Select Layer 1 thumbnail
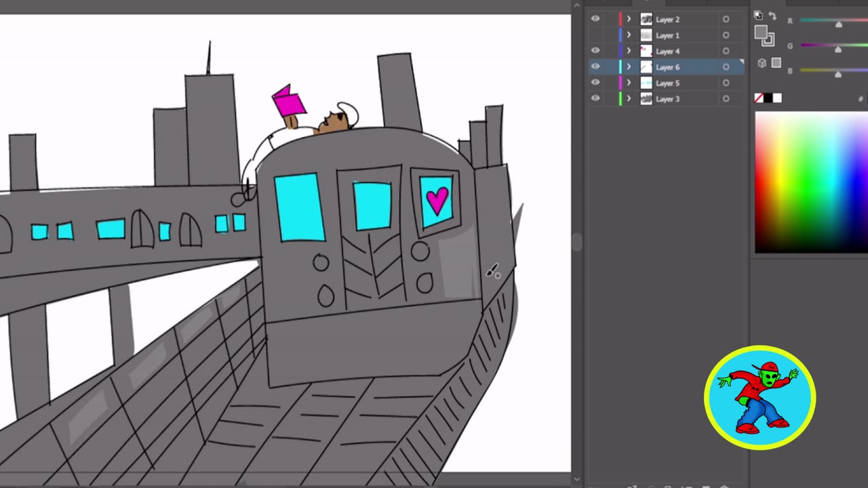 (646, 35)
